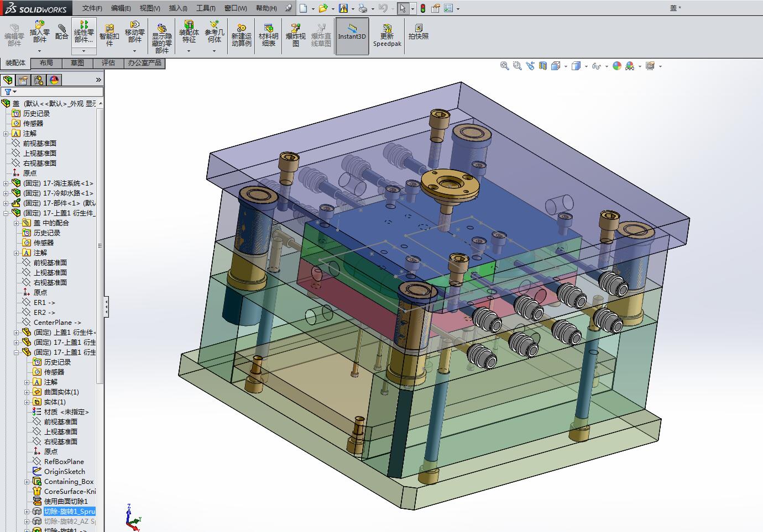Open the 文件(F) menu
This screenshot has width=763, height=532.
92,8
